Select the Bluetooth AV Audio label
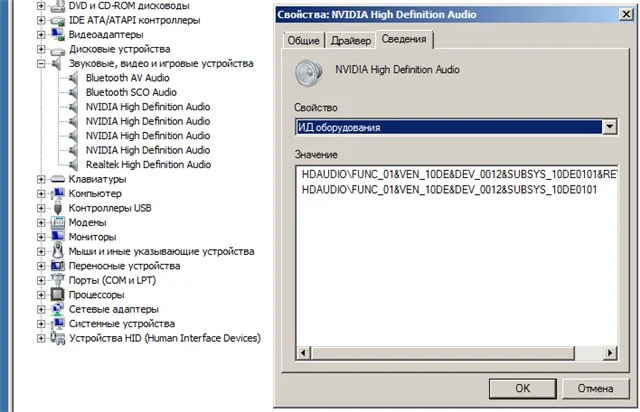This screenshot has width=640, height=412. pos(127,78)
